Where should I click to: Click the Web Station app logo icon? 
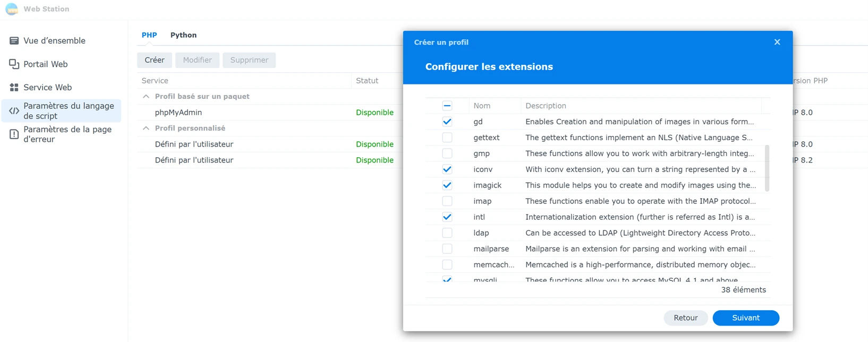[12, 9]
